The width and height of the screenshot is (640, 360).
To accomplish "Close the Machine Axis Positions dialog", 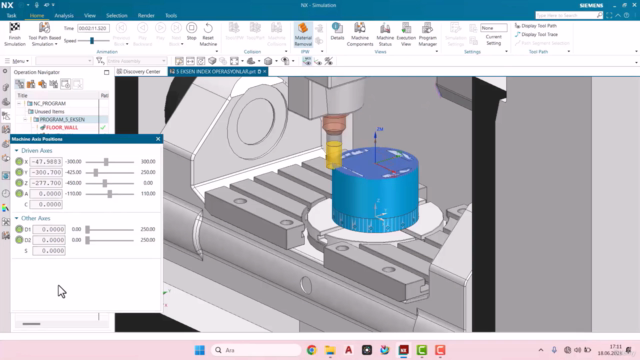I will 158,139.
